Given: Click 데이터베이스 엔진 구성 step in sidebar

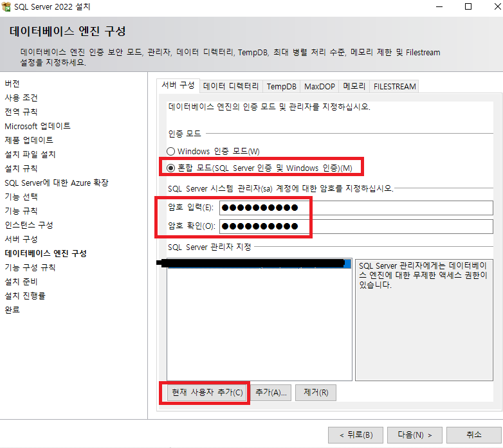Looking at the screenshot, I should coord(46,253).
